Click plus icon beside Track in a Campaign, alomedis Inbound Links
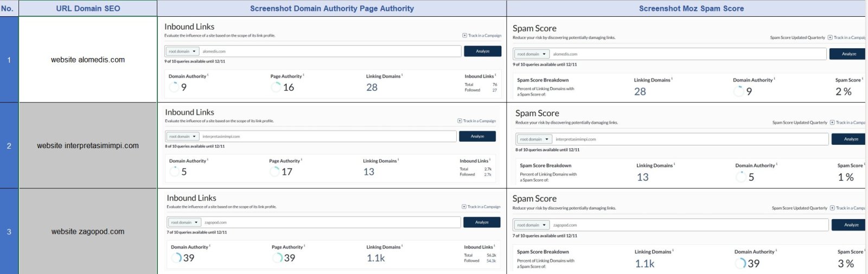868x274 pixels. coord(464,35)
